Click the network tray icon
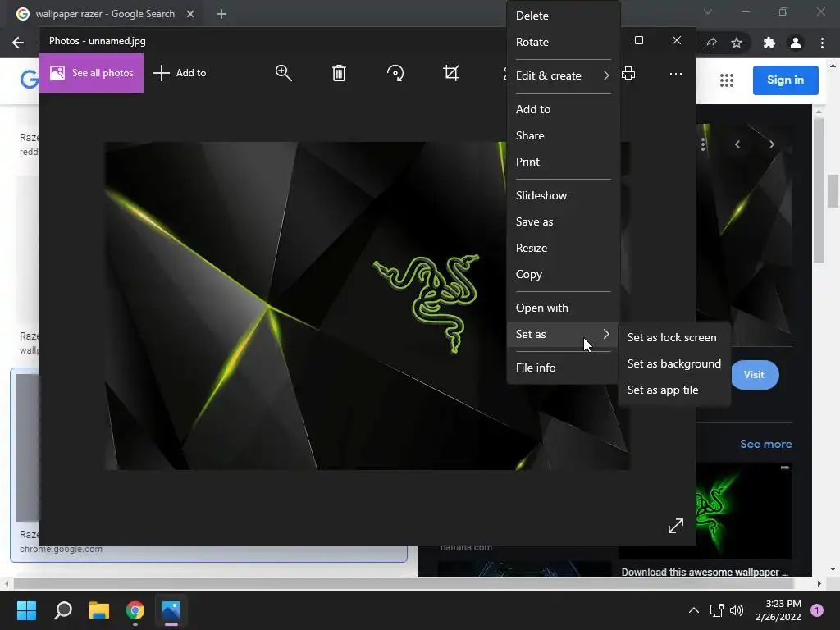This screenshot has width=840, height=630. pyautogui.click(x=716, y=610)
